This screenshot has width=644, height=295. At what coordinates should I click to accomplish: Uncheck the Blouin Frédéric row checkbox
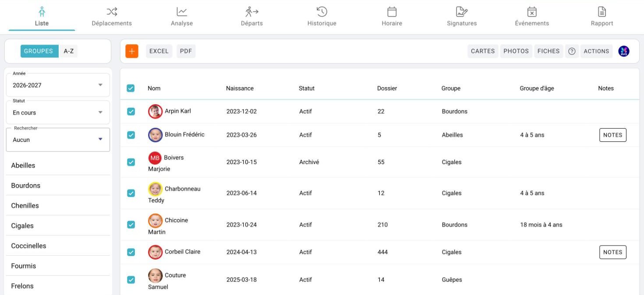[x=131, y=135]
